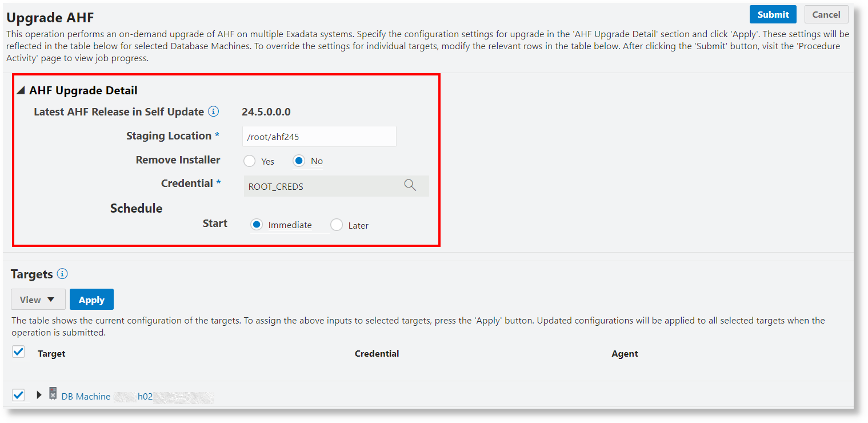Click the Submit button
868x423 pixels.
(773, 15)
